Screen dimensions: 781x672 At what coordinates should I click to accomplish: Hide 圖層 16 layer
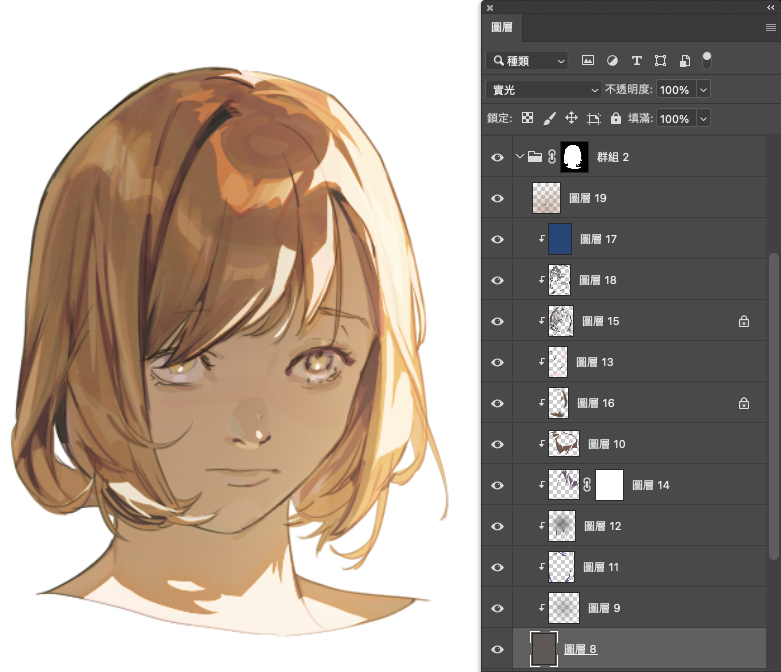497,403
